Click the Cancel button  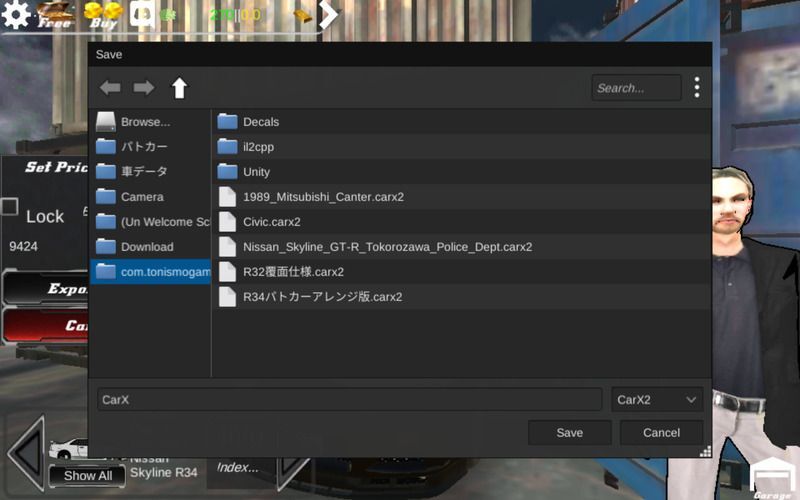tap(661, 433)
